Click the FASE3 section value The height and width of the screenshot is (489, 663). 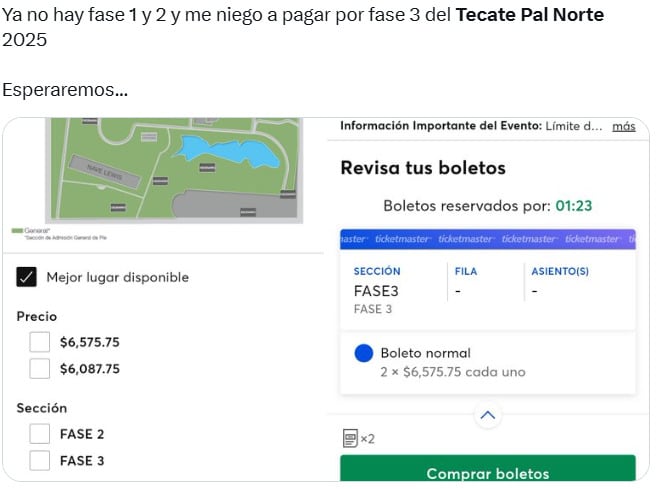376,291
